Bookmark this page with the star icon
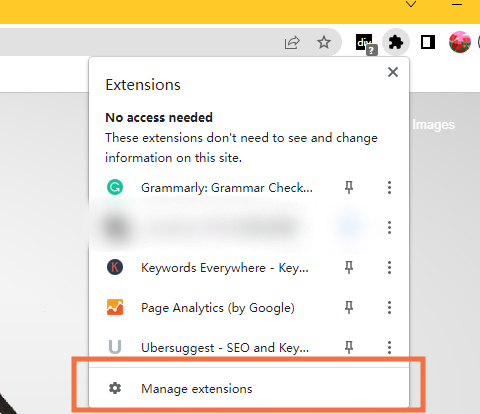 coord(324,42)
